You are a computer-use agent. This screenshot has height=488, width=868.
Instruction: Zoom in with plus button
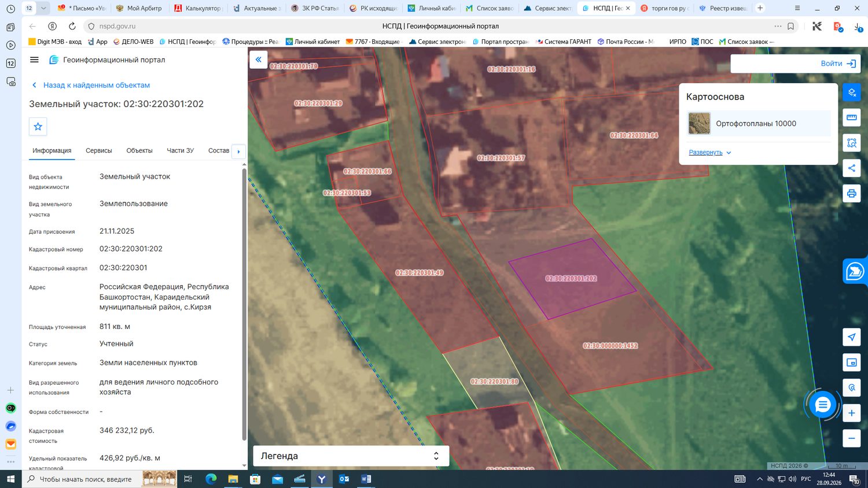(851, 413)
